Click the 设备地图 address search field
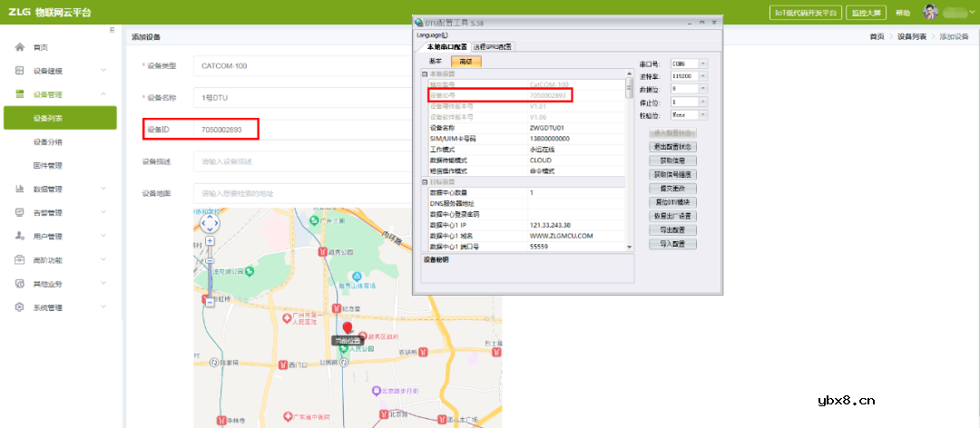The height and width of the screenshot is (428, 980). 303,193
